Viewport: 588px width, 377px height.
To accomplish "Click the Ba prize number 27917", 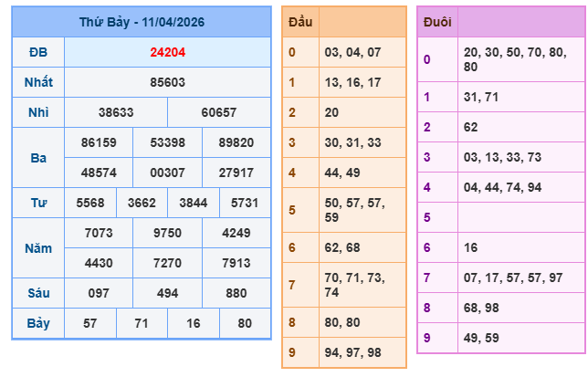I will pyautogui.click(x=236, y=173).
